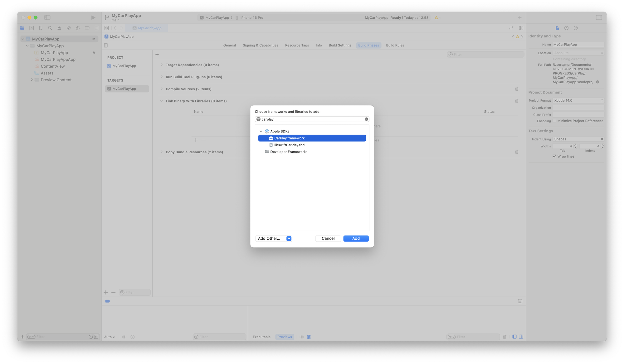Open the Issue navigator warning icon
This screenshot has height=364, width=624.
tap(59, 28)
